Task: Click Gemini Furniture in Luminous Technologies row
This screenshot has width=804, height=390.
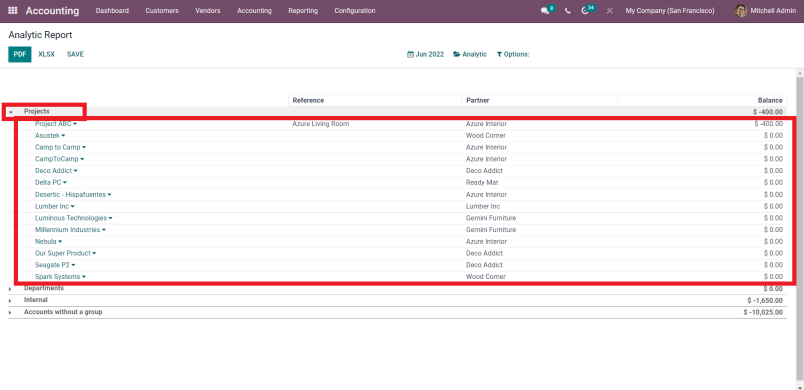Action: click(x=491, y=218)
